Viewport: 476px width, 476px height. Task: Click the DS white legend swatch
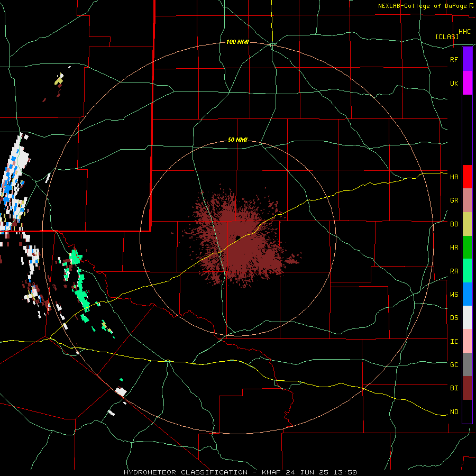click(467, 317)
